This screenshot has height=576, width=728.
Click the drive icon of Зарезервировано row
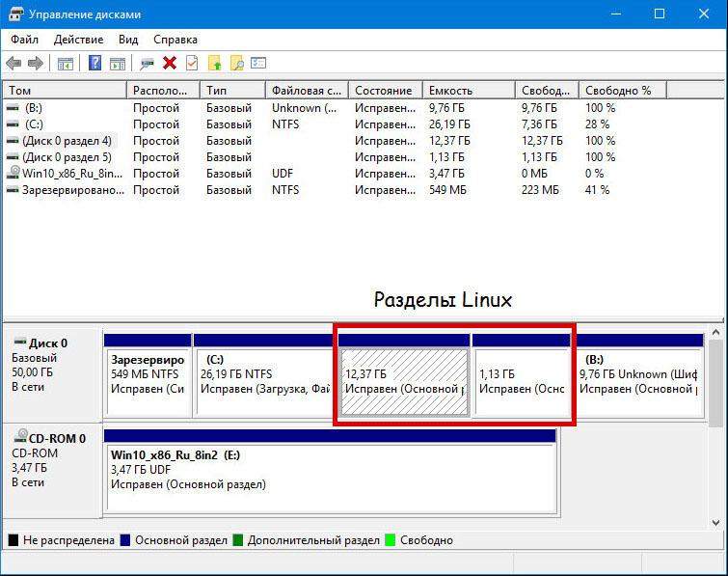pyautogui.click(x=13, y=190)
